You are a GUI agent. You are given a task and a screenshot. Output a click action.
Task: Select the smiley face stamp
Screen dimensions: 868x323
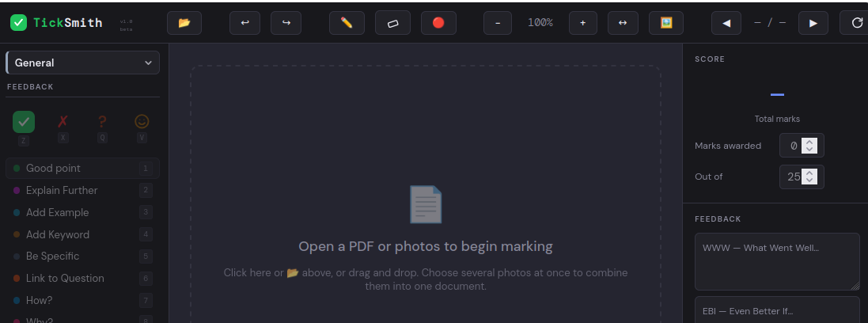pos(142,122)
